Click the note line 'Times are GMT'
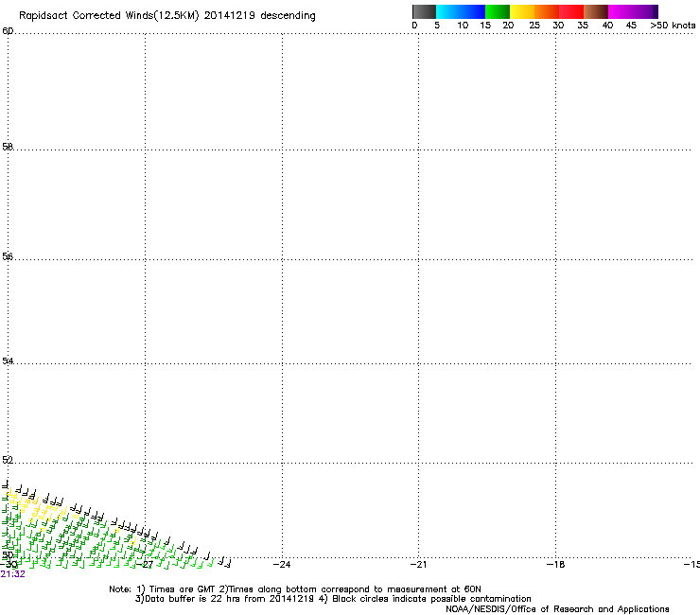This screenshot has height=615, width=700. click(x=183, y=589)
